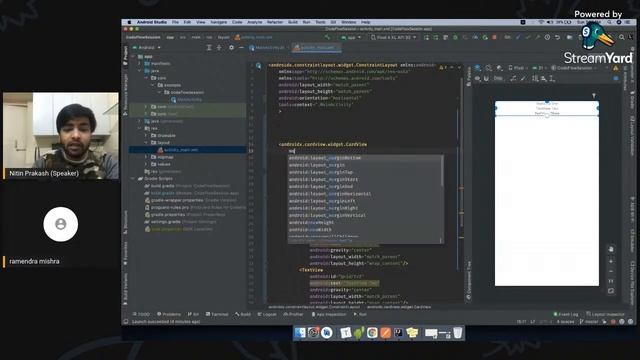
Task: Open Finder from the Dock
Action: [300, 333]
